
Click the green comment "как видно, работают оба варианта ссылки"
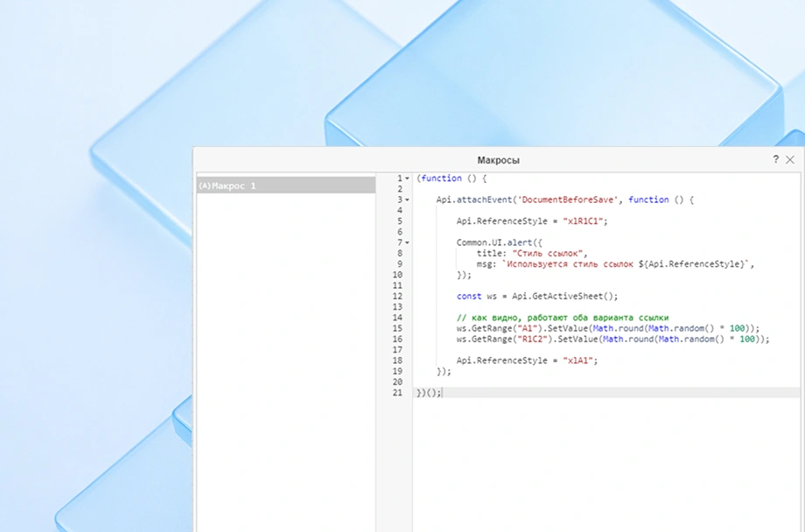[x=563, y=318]
